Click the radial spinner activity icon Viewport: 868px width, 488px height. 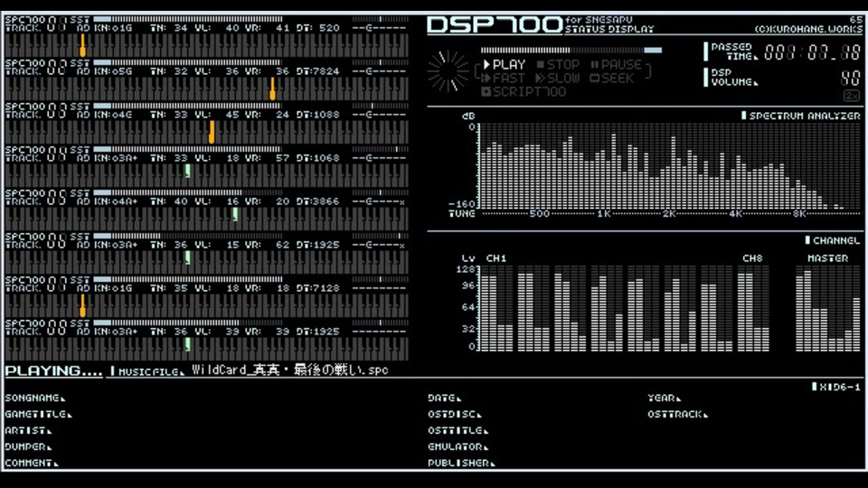(x=448, y=70)
